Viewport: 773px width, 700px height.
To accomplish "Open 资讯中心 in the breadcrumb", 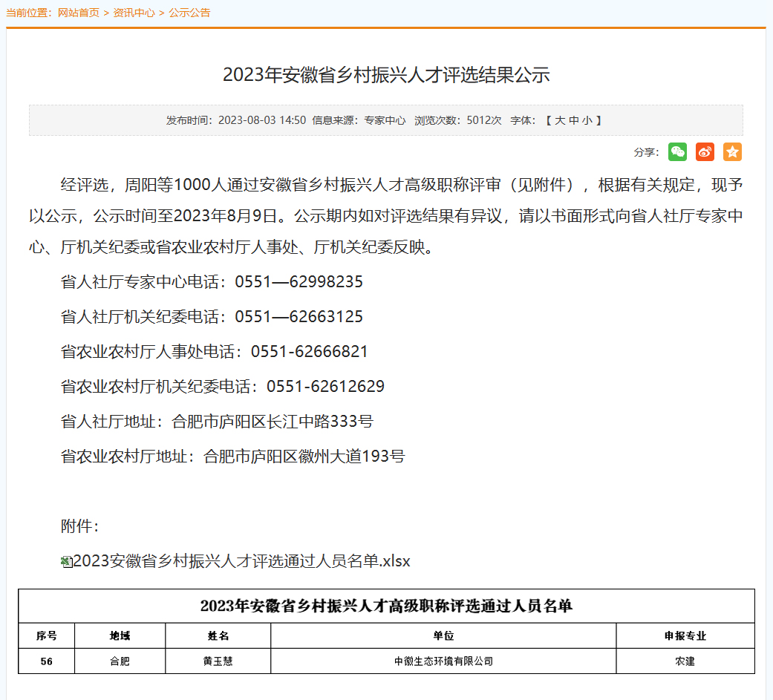I will tap(134, 13).
